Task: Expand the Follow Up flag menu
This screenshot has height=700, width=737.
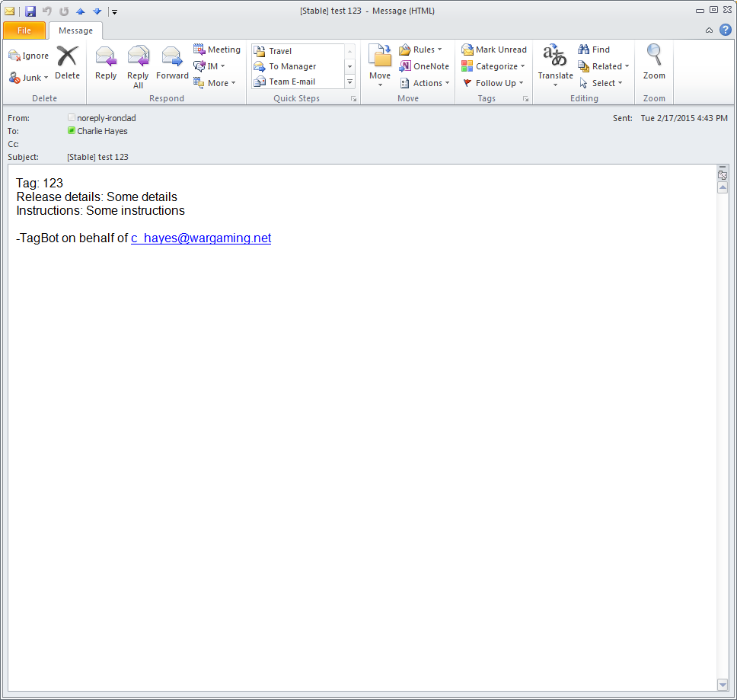Action: 521,83
